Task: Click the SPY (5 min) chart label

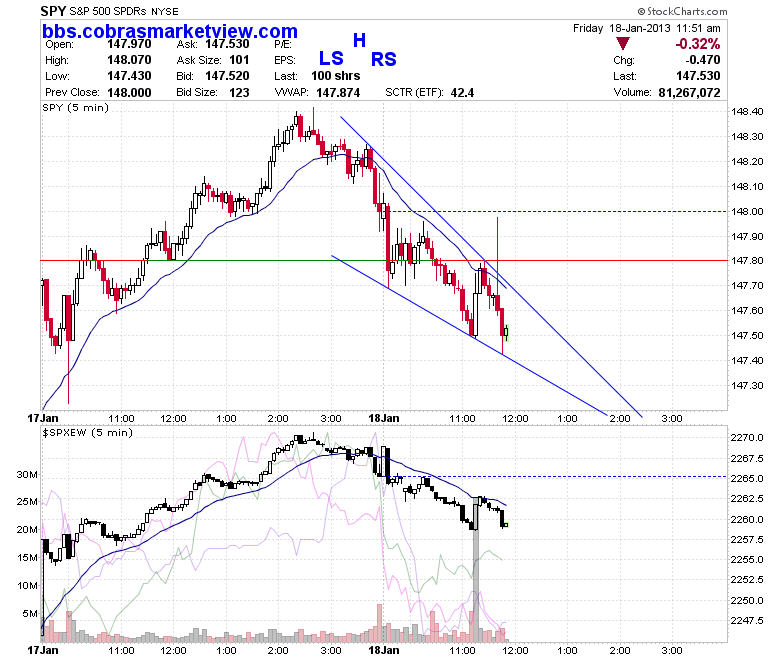Action: pos(76,107)
